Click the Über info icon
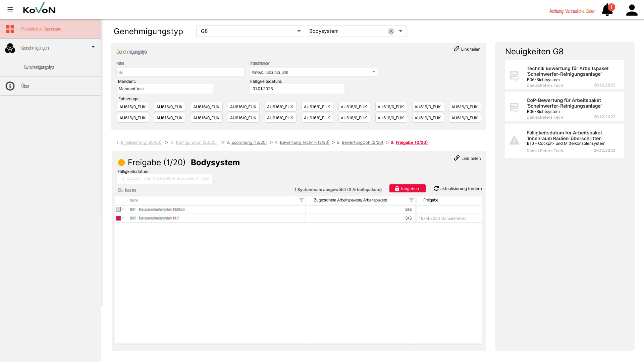Viewport: 644px width, 362px height. [x=10, y=86]
